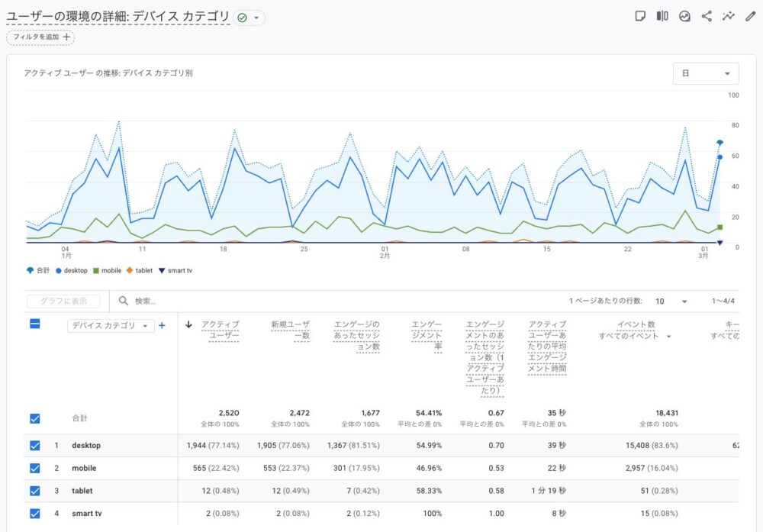Toggle the smart tv row checkbox
Screen dimensions: 763x532
[35, 514]
